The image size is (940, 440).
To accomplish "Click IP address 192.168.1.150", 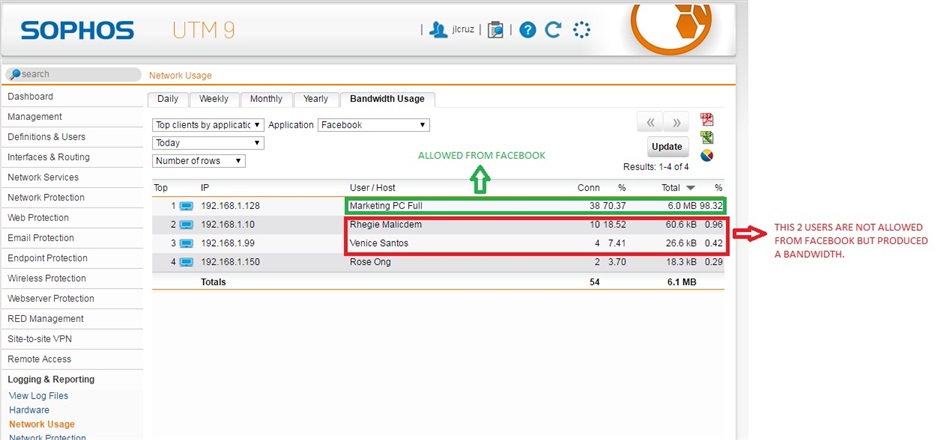I will click(230, 262).
